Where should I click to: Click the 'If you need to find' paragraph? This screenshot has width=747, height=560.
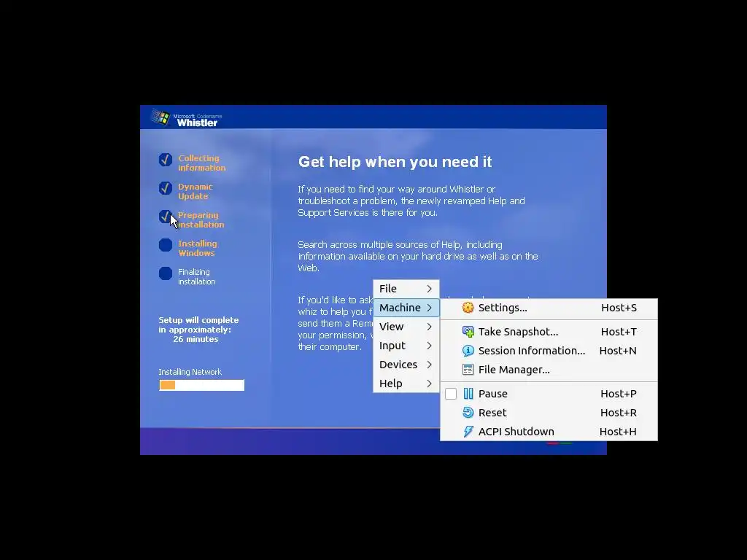click(411, 201)
